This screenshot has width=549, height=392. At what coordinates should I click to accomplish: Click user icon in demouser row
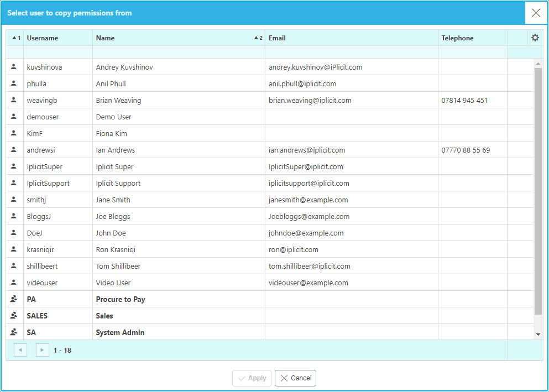point(14,117)
